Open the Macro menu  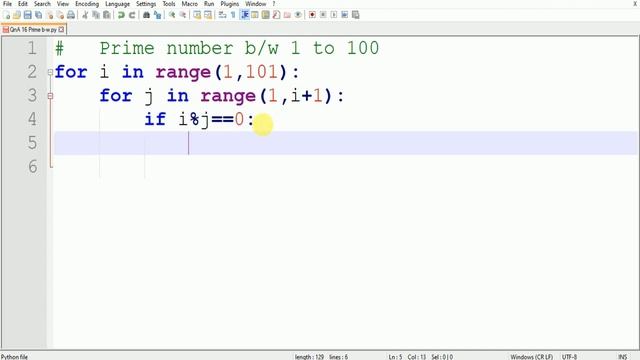189,4
